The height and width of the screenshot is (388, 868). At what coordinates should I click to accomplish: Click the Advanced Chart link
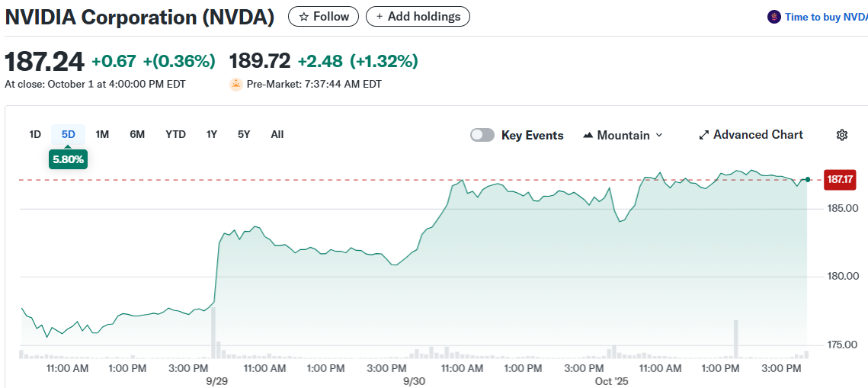tap(757, 135)
